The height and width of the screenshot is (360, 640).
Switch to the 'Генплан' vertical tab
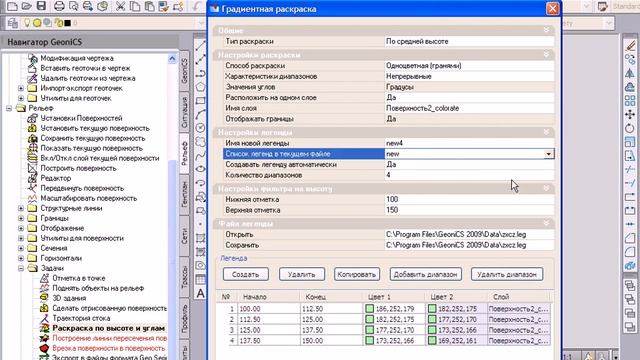(184, 194)
